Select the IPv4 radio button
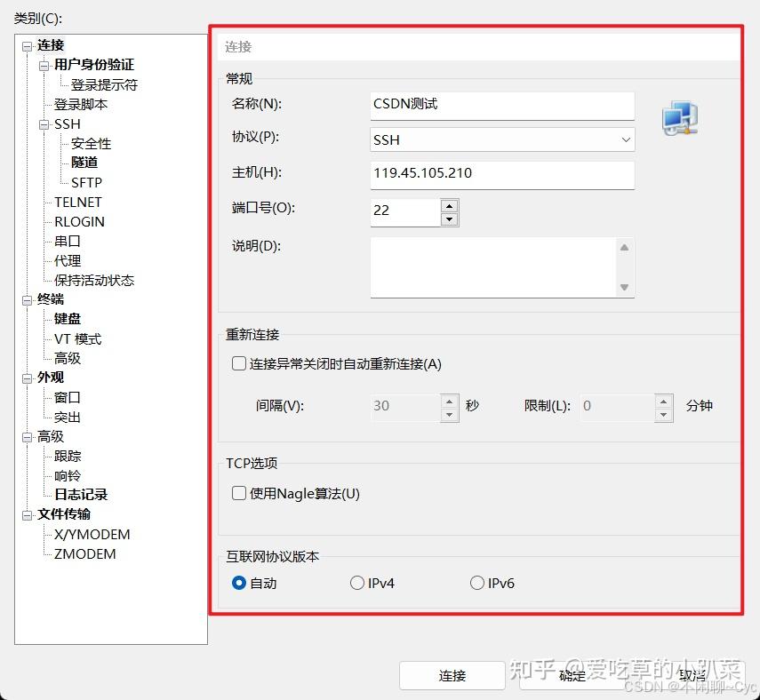The height and width of the screenshot is (700, 760). (359, 583)
